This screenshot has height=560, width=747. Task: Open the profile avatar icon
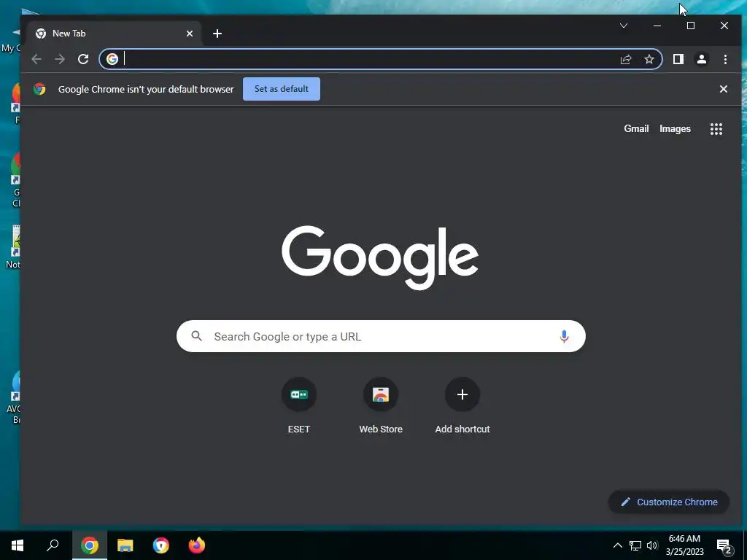click(701, 59)
